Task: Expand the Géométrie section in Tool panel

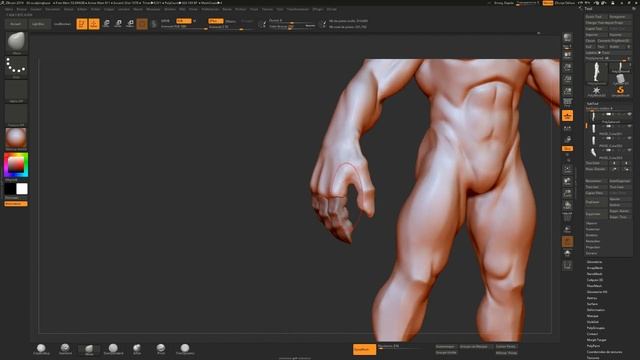Action: 594,262
